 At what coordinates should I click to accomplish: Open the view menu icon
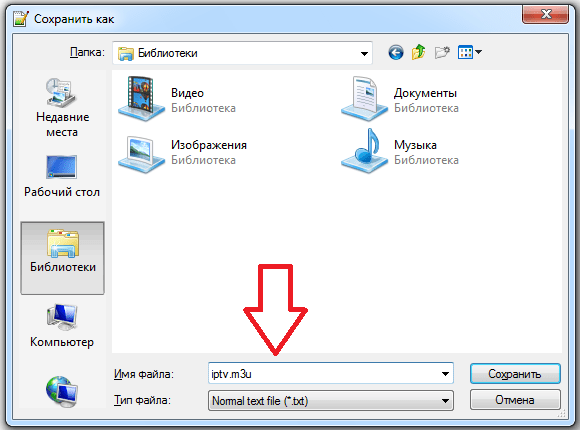point(469,52)
